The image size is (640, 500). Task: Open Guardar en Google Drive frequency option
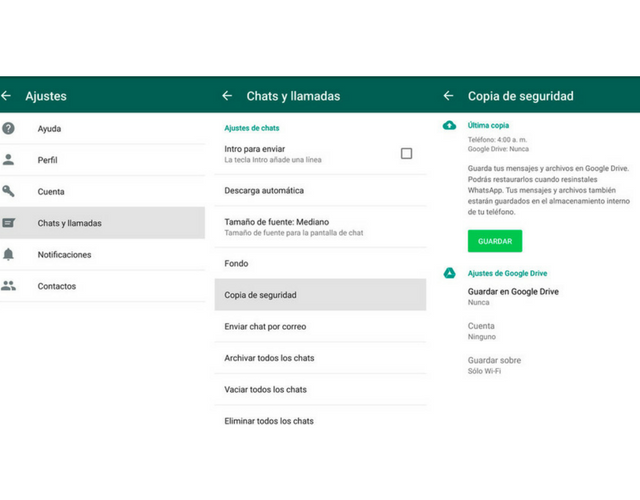pos(513,296)
